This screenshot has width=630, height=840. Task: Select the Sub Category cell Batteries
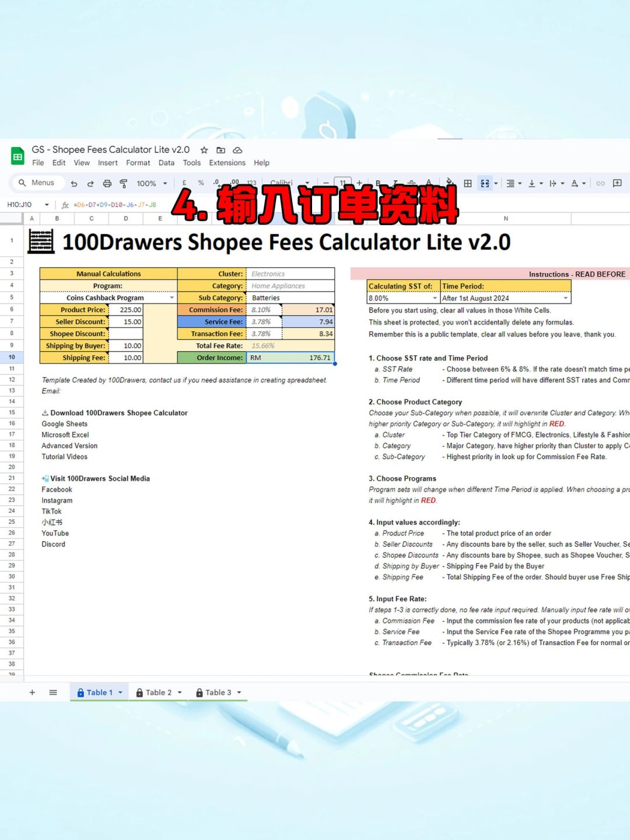pos(290,297)
